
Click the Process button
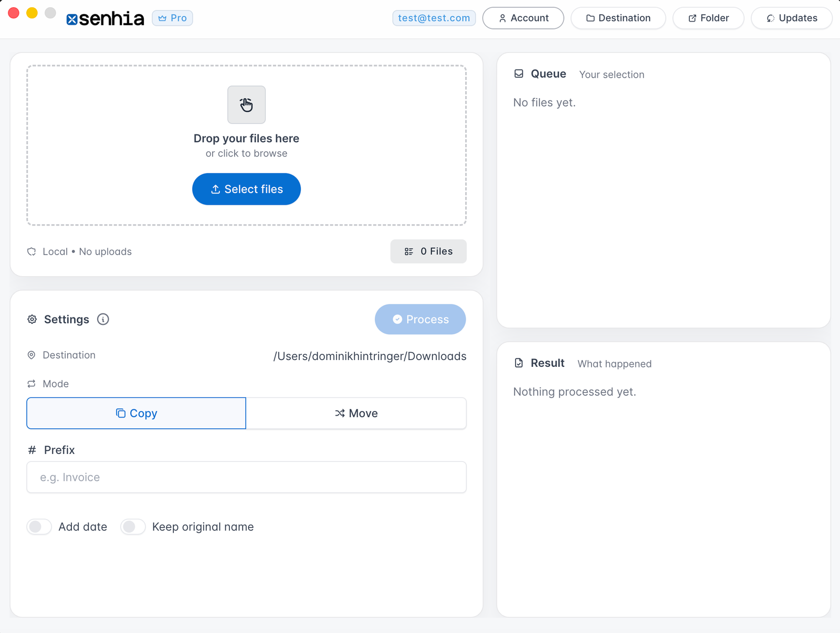tap(420, 319)
